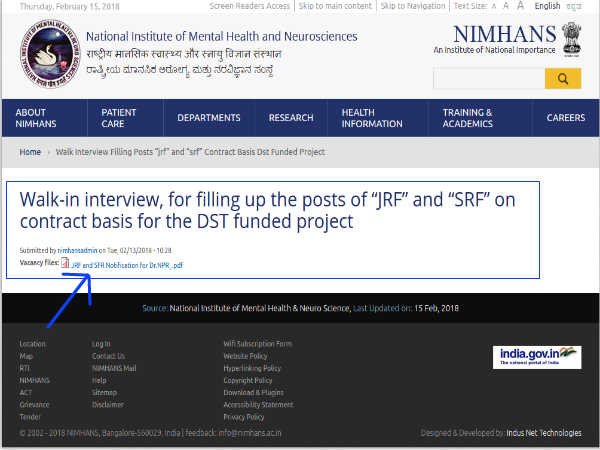
Task: Click the NIMHANS wordmark text
Action: pyautogui.click(x=505, y=34)
